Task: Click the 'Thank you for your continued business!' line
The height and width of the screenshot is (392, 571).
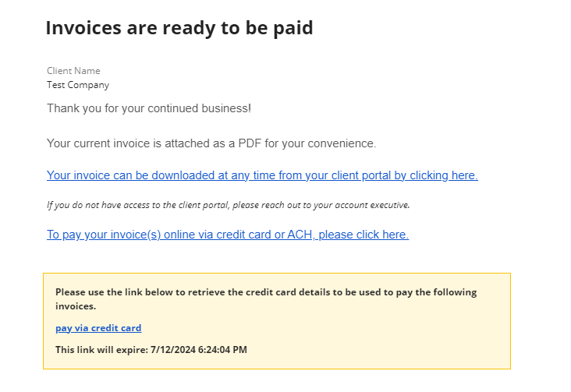Action: coord(149,108)
